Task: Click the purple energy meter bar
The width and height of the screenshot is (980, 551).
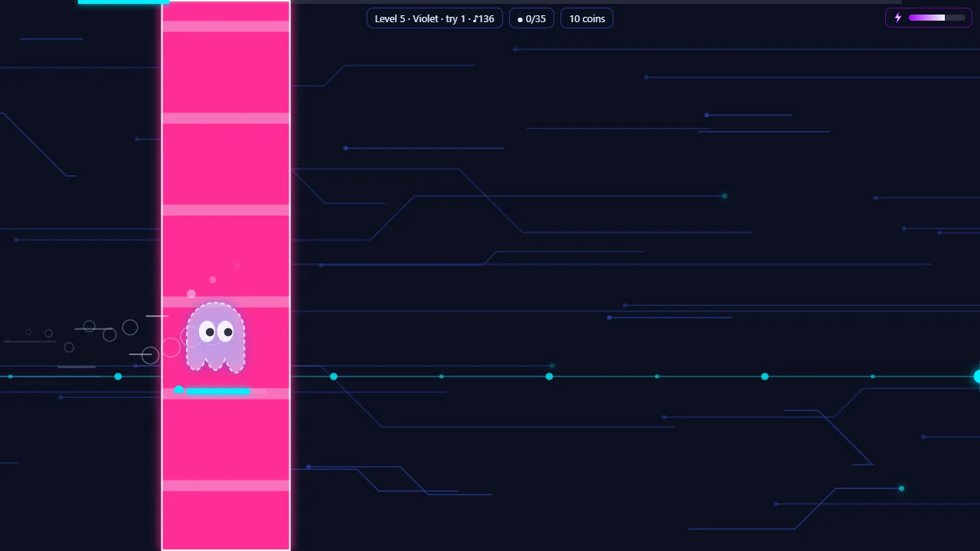Action: tap(937, 18)
